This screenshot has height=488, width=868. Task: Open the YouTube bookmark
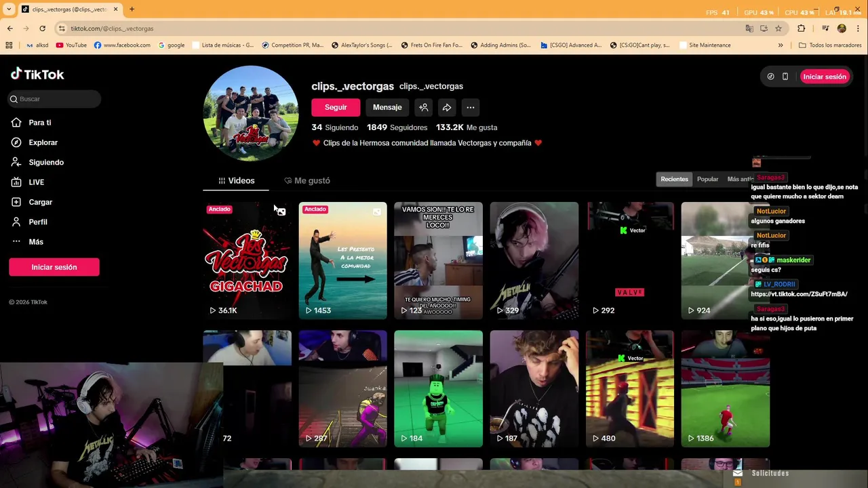click(x=71, y=45)
